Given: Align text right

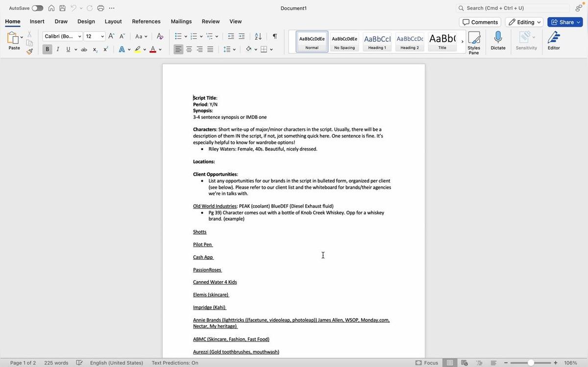Looking at the screenshot, I should click(x=200, y=49).
